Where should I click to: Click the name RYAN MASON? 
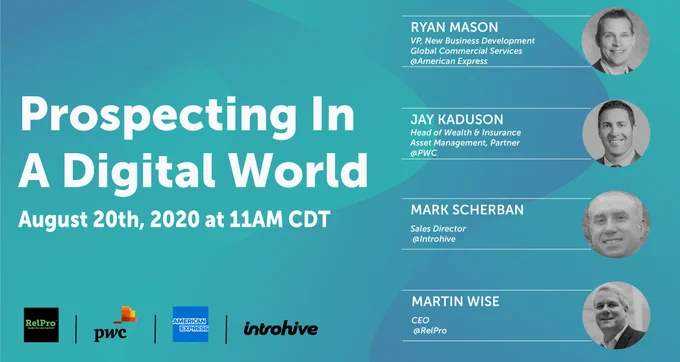click(454, 27)
